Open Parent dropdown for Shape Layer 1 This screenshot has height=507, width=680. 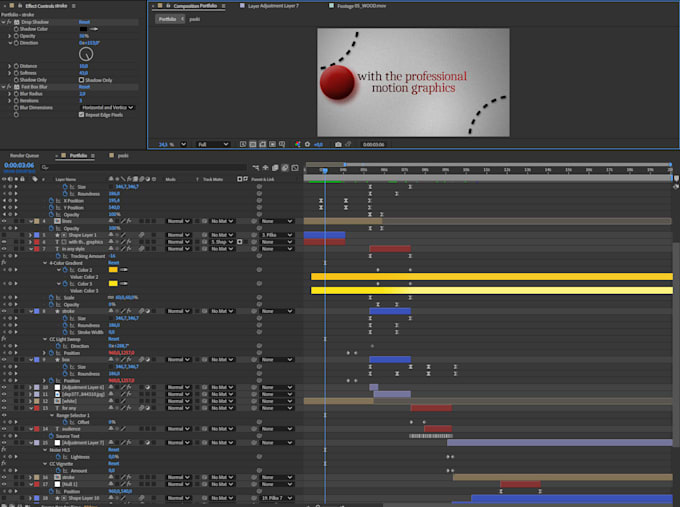(x=277, y=235)
